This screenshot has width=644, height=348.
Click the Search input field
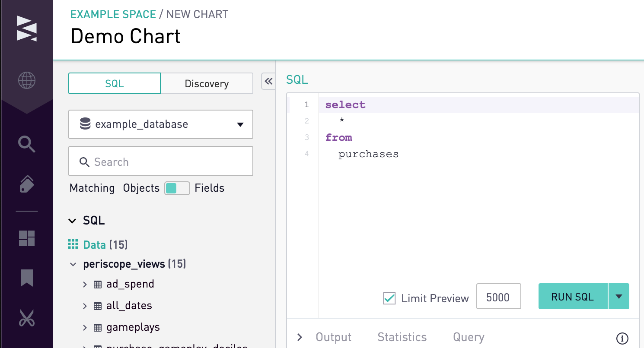pyautogui.click(x=161, y=161)
